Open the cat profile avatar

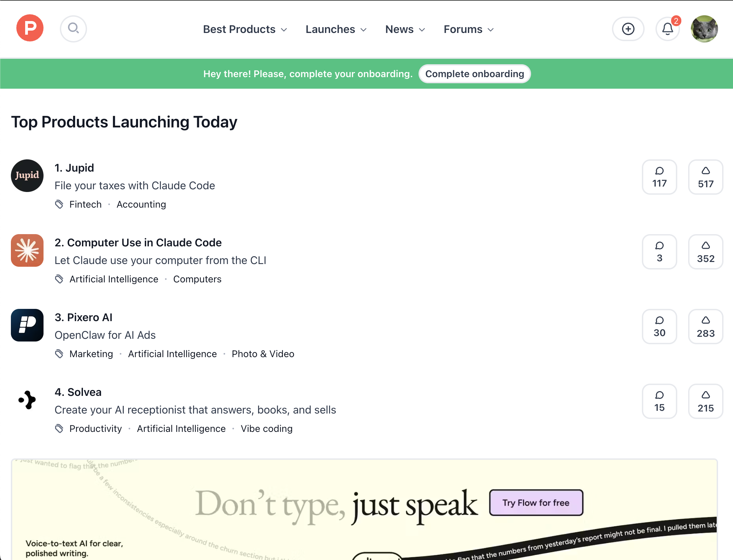pos(704,29)
